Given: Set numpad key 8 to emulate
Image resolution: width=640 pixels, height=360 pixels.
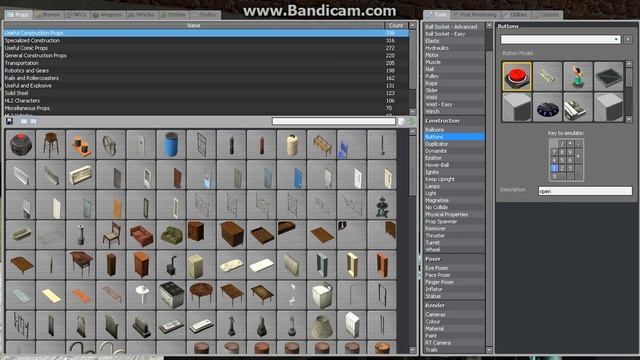Looking at the screenshot, I should 562,152.
